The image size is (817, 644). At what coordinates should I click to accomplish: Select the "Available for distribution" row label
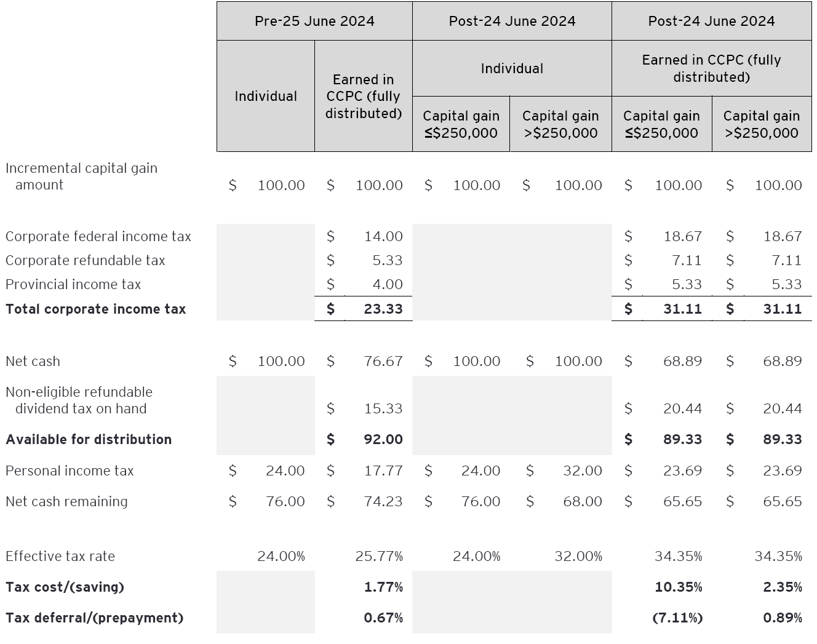[89, 439]
